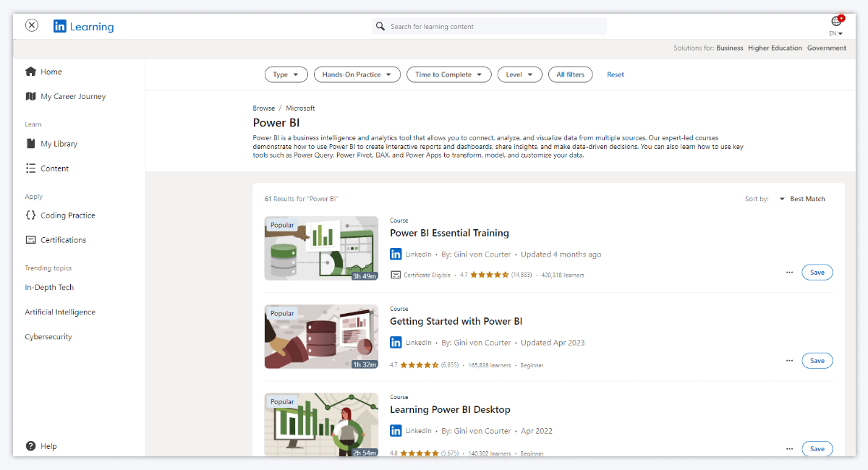868x470 pixels.
Task: Click the "420,318 learners" count
Action: pyautogui.click(x=562, y=275)
